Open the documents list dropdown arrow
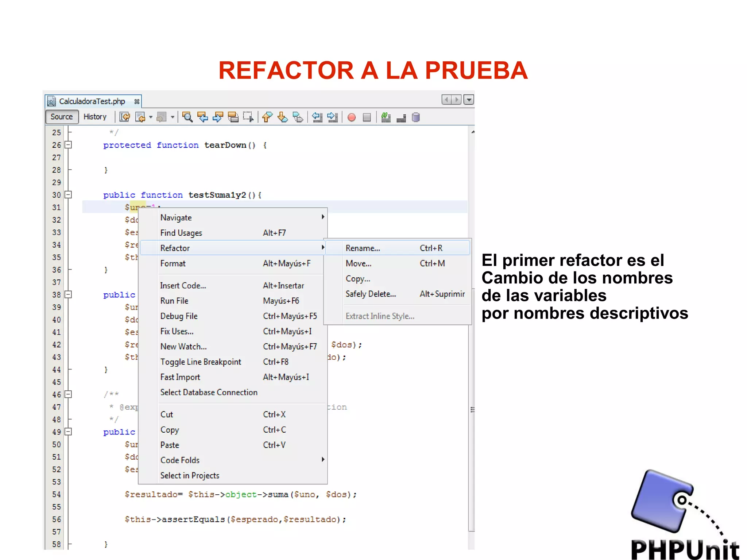Viewport: 747px width, 560px height. (x=469, y=99)
